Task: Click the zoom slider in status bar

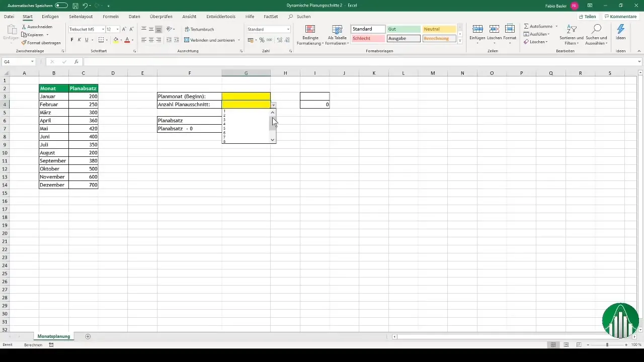Action: [607, 345]
